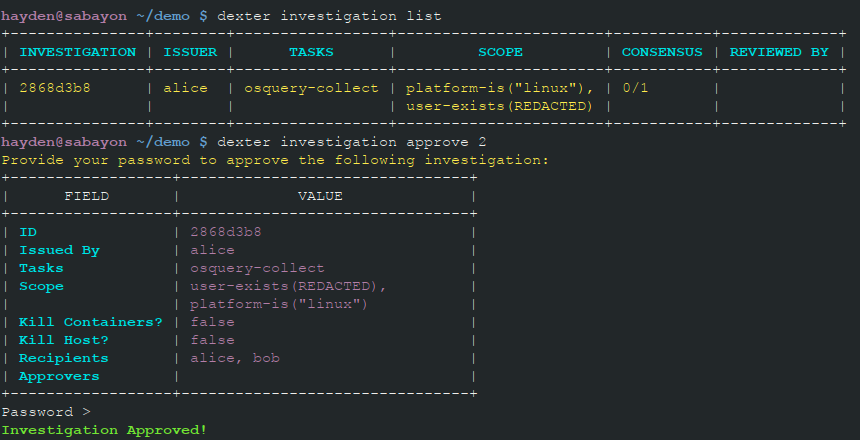Click the "Provide your password to approve" line
This screenshot has width=860, height=440.
[275, 160]
